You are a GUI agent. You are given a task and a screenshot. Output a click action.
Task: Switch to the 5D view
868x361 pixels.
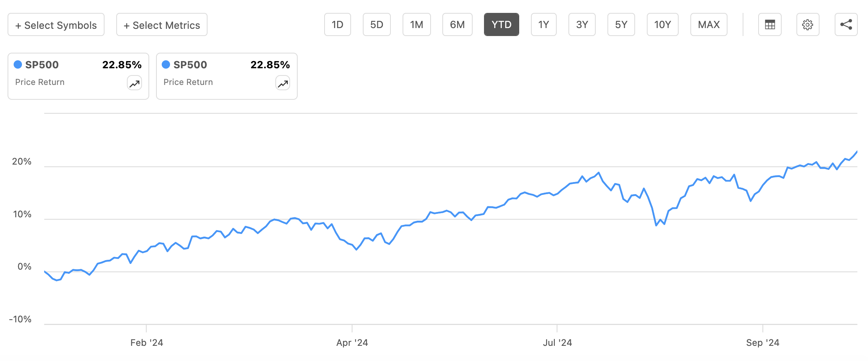(x=376, y=24)
